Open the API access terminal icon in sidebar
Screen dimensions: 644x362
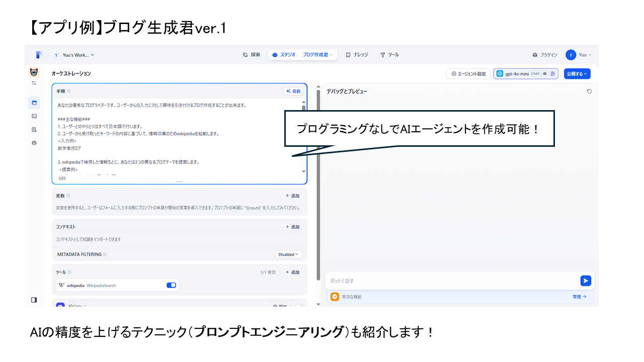34,116
